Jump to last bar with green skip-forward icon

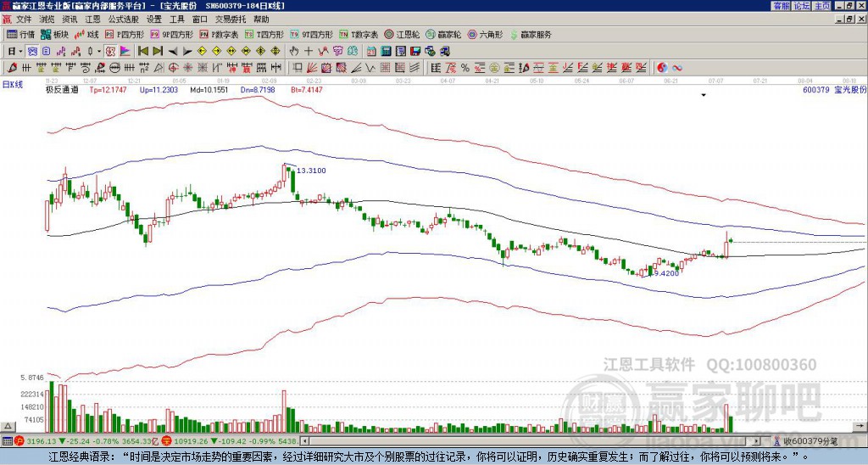click(157, 52)
